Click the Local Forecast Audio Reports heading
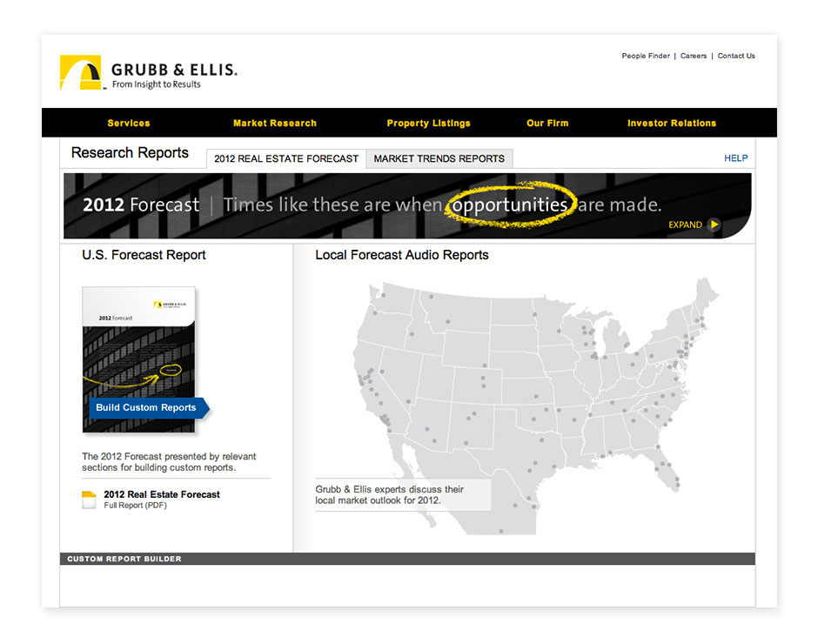 (x=402, y=255)
